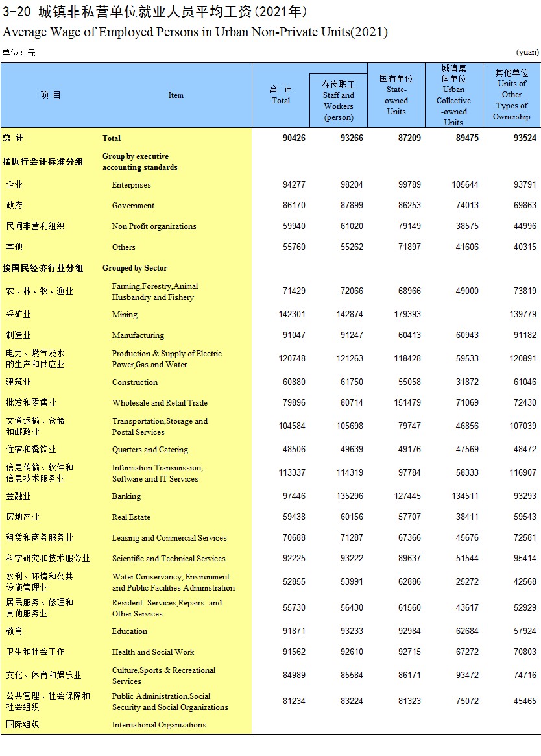The image size is (541, 756).
Task: Select 'Grouped by Sector' heading
Action: [135, 268]
